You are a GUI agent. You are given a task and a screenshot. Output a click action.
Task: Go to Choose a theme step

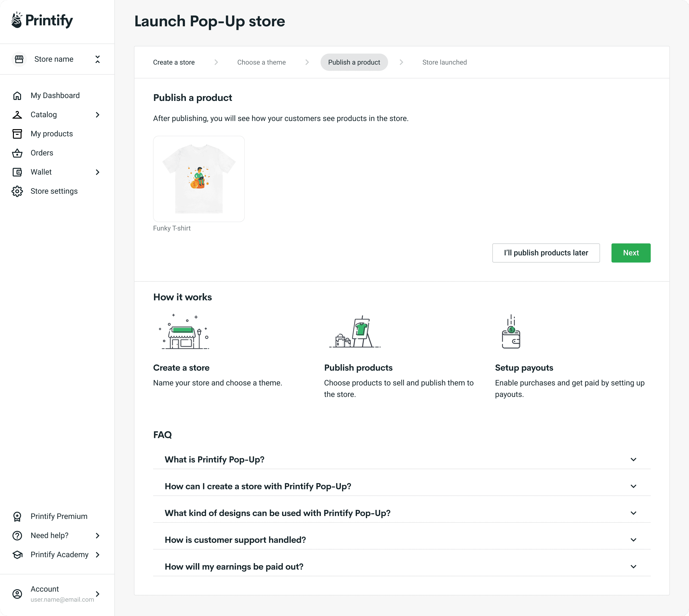point(261,62)
